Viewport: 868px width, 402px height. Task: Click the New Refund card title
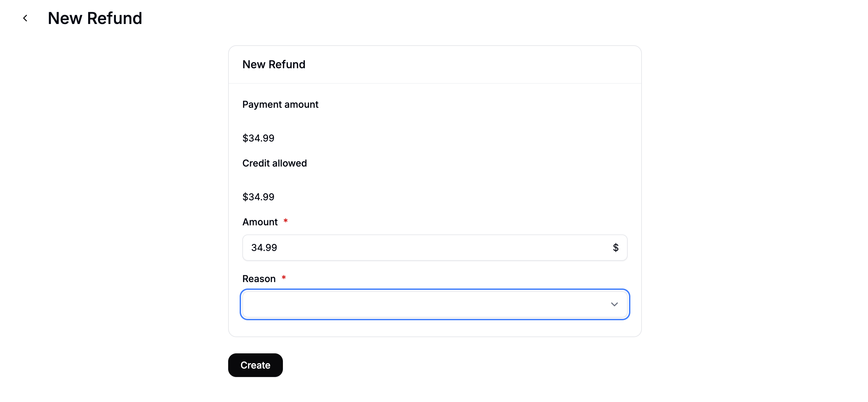[x=274, y=64]
